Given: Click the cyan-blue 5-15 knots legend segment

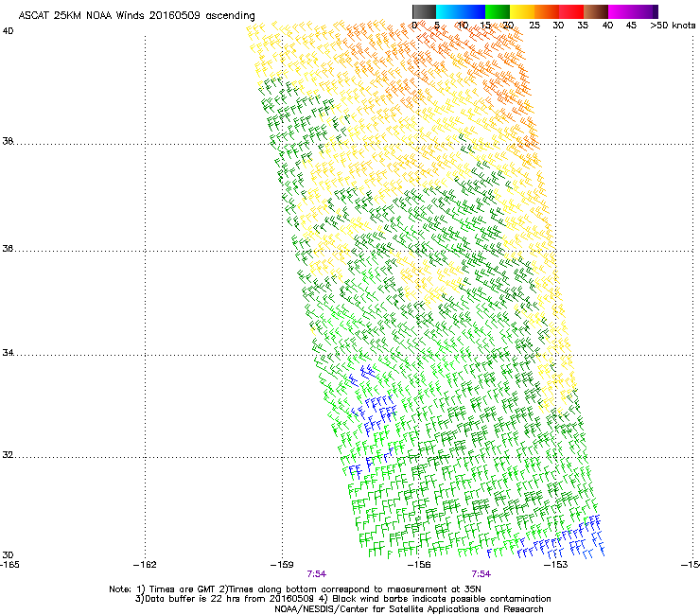Looking at the screenshot, I should tap(461, 11).
